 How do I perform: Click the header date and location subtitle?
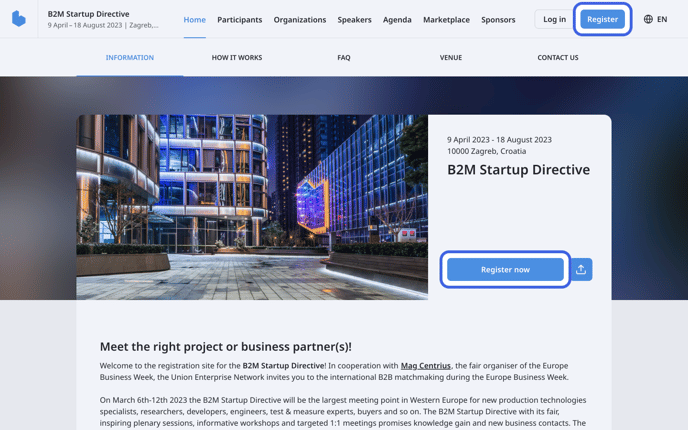(103, 25)
